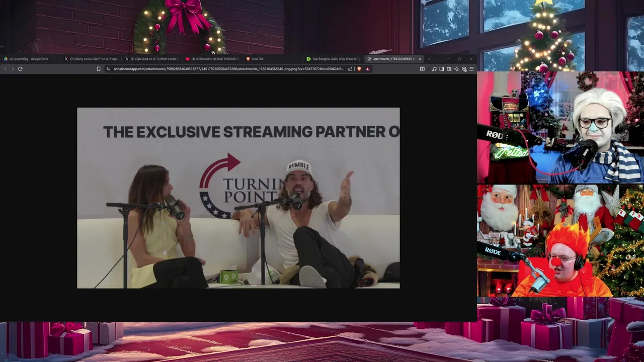This screenshot has width=644, height=362.
Task: Maximize the browser window
Action: (x=459, y=59)
